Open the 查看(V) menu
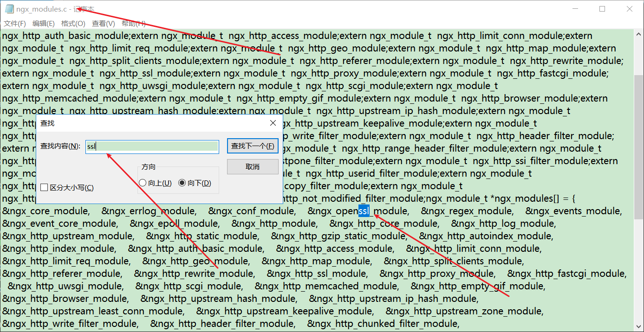The image size is (644, 332). pyautogui.click(x=104, y=23)
